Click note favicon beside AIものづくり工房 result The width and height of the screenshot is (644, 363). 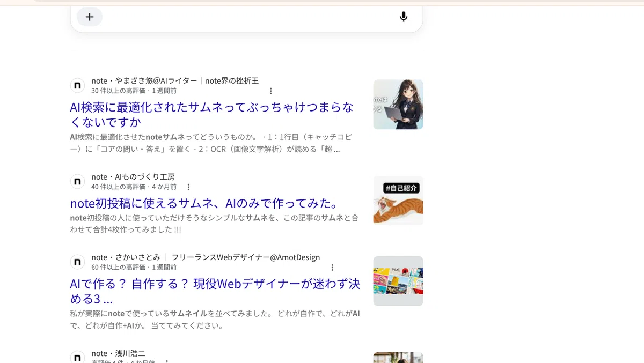click(x=78, y=182)
